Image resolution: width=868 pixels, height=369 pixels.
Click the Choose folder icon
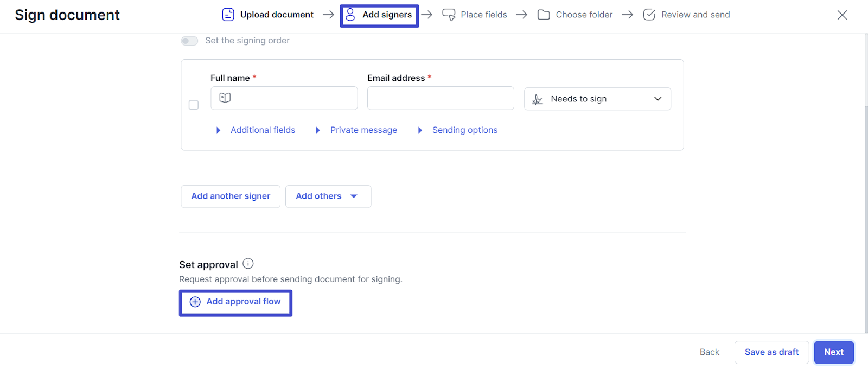click(x=544, y=15)
